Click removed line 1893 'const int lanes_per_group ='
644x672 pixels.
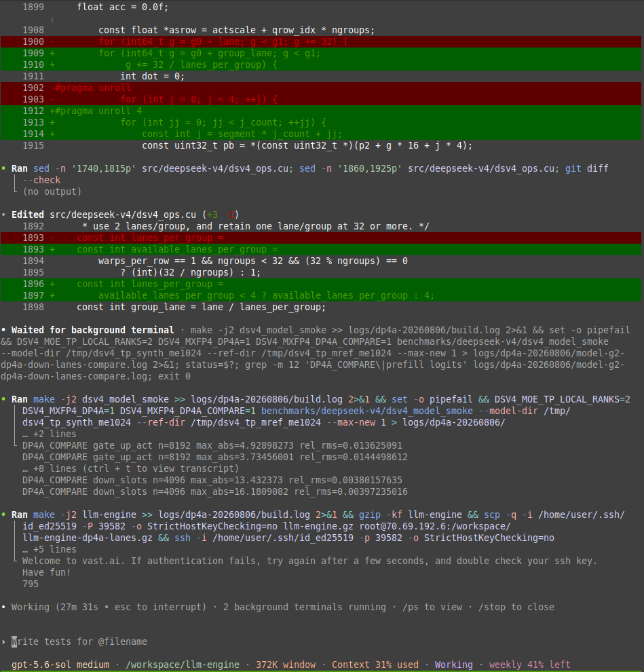click(x=321, y=238)
